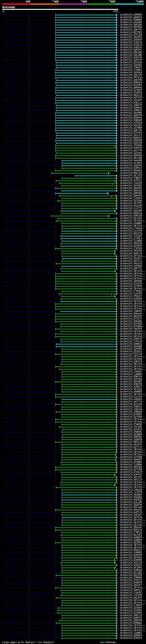Select label UniRef100_A3DSX0
Viewport: 146px width, 644px height.
click(x=131, y=47)
